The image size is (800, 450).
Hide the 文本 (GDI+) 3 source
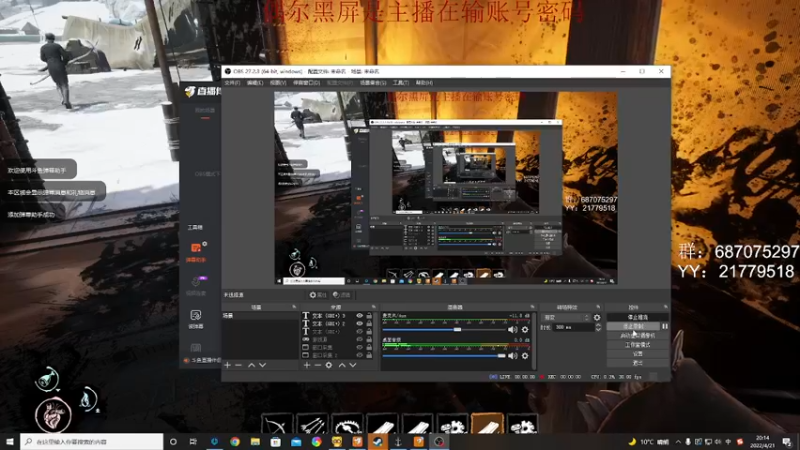(359, 316)
